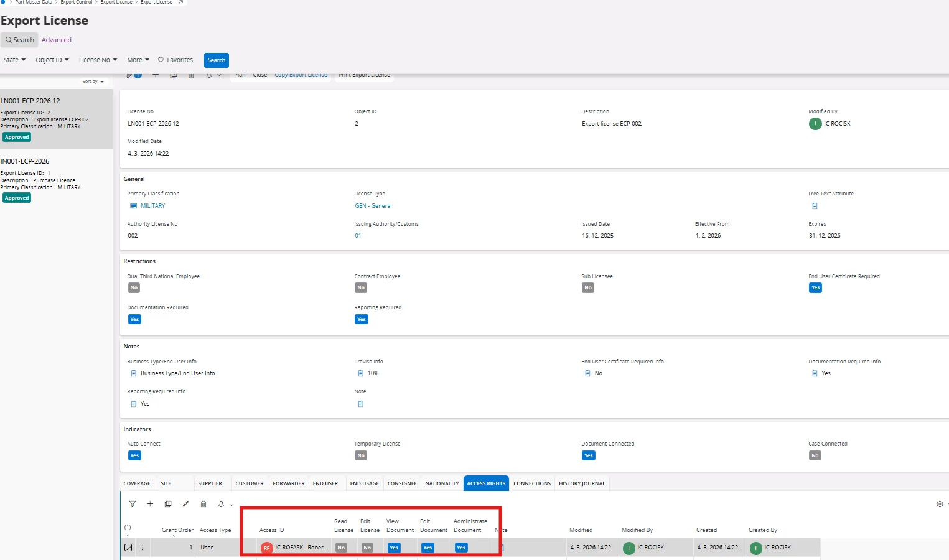Click the Issued Date 16. 12. 2025
This screenshot has height=560, width=949.
pos(597,236)
